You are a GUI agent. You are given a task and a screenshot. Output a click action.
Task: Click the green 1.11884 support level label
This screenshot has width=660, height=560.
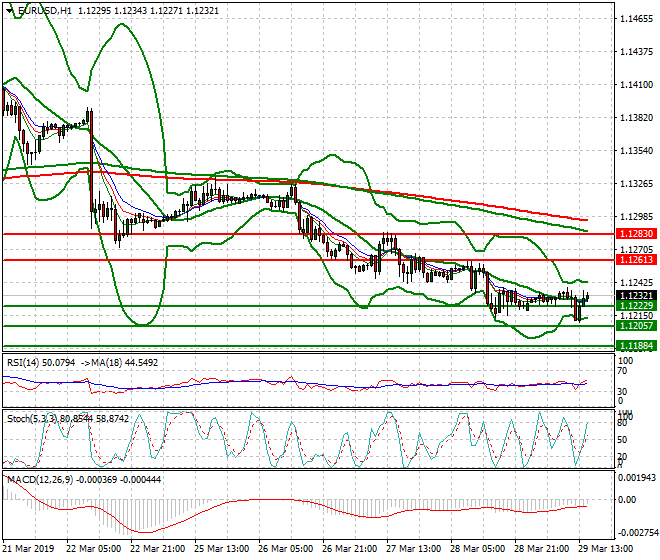tap(636, 346)
